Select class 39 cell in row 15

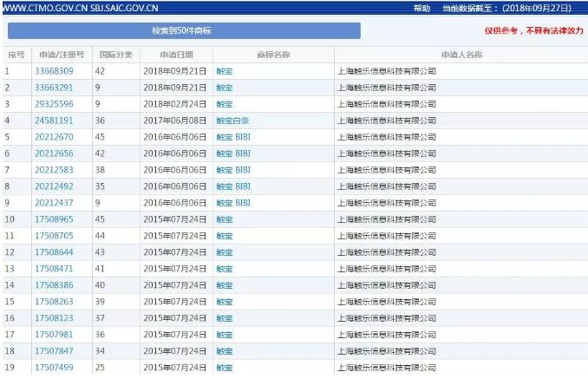click(100, 302)
